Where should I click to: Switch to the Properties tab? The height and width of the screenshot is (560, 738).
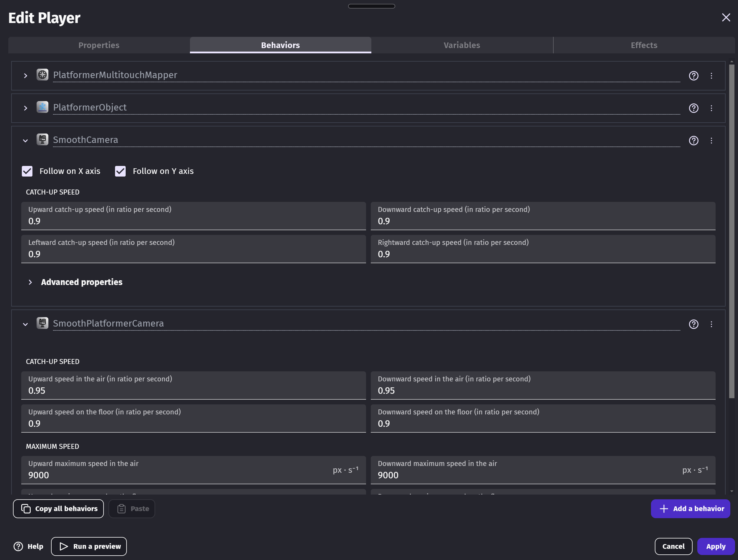[99, 45]
